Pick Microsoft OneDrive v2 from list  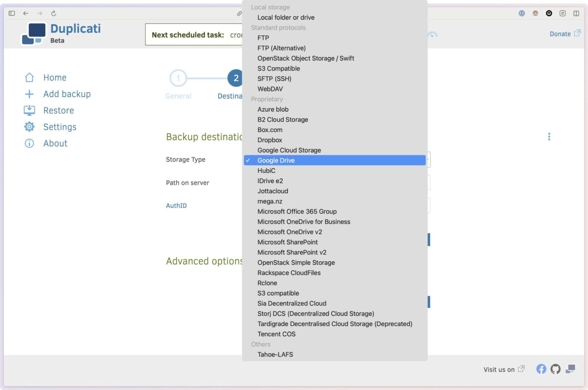(290, 232)
